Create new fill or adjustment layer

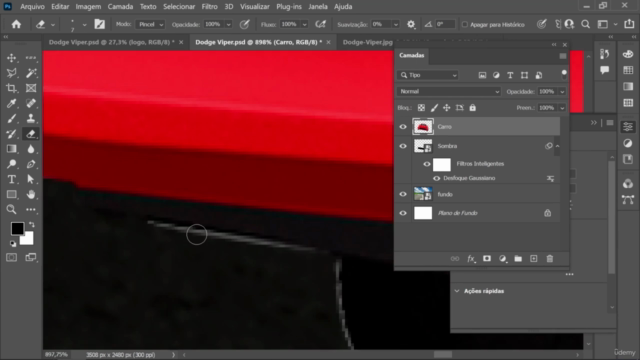(x=502, y=259)
